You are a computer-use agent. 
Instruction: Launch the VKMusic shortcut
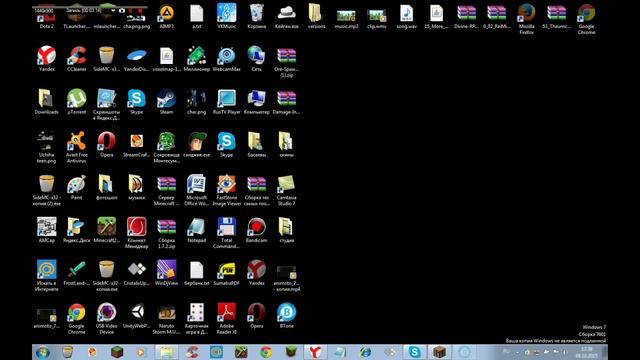(x=227, y=16)
